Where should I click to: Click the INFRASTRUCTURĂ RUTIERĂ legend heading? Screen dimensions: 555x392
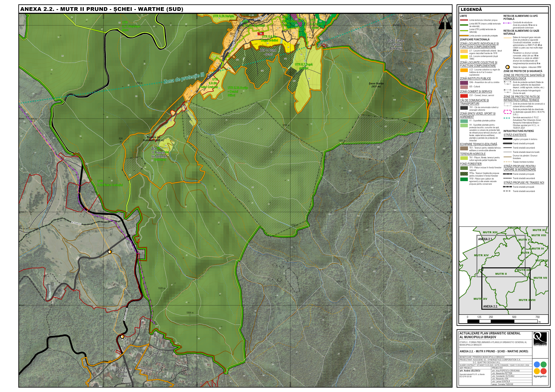click(519, 131)
